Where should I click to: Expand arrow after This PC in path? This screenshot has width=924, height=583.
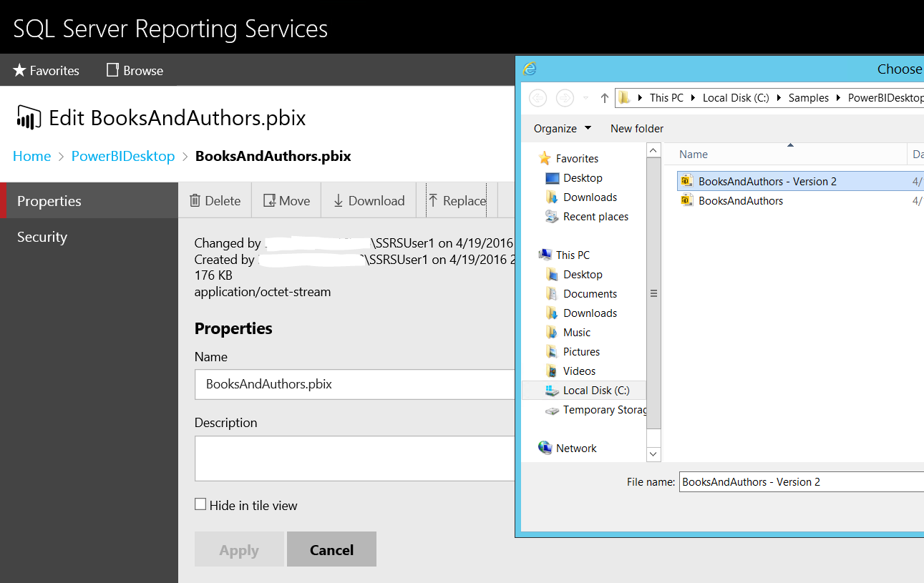[693, 98]
